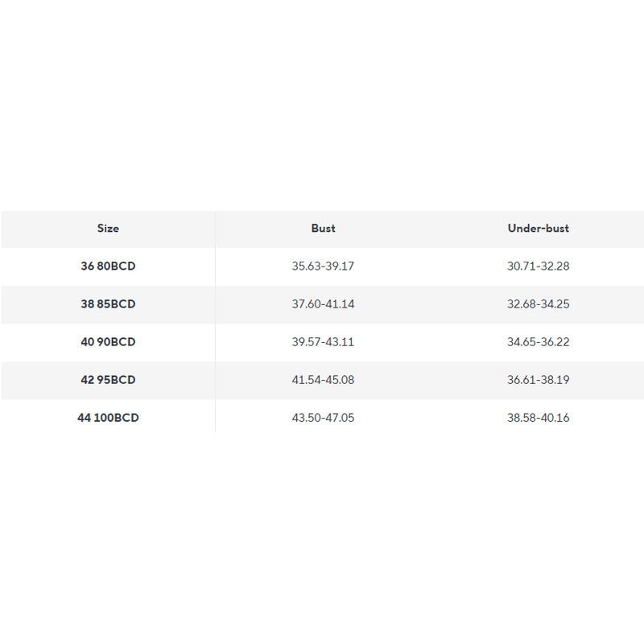Pick under-bust value 38.58-40.16
The height and width of the screenshot is (644, 644).
(538, 419)
